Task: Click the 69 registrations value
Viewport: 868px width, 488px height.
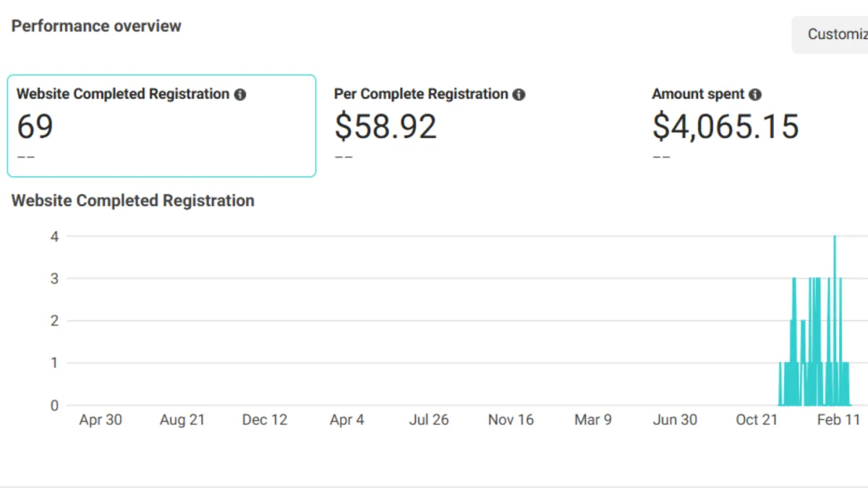Action: [x=35, y=127]
